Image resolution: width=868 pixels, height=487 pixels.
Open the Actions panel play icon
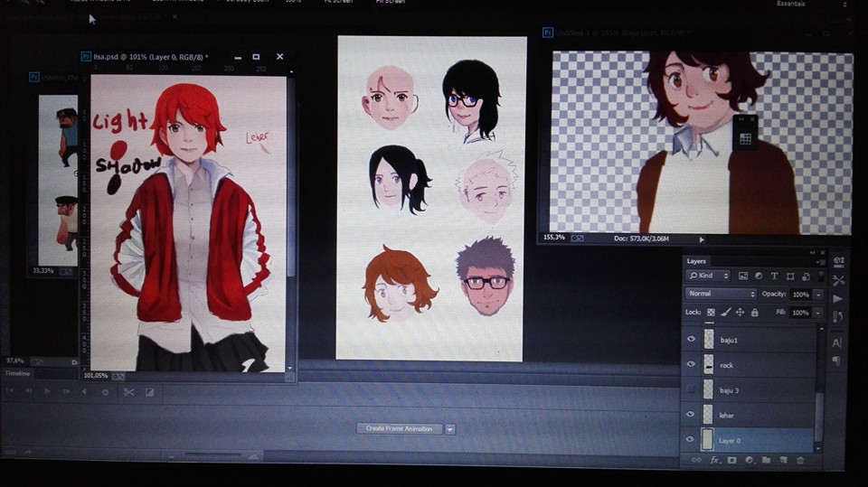coord(838,299)
